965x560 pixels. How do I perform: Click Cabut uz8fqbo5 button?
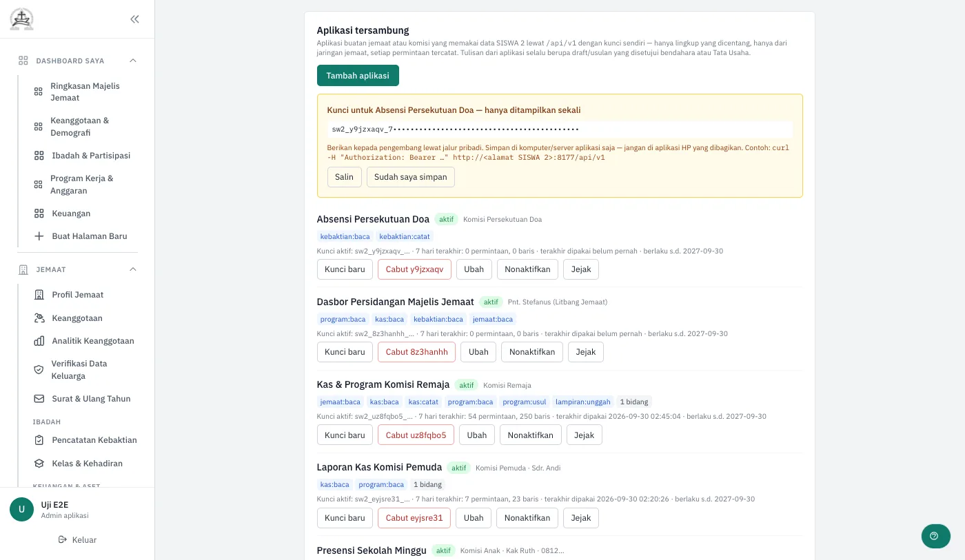click(416, 435)
